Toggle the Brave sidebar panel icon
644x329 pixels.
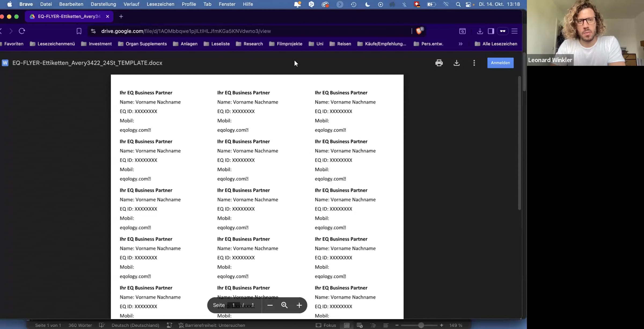coord(491,31)
